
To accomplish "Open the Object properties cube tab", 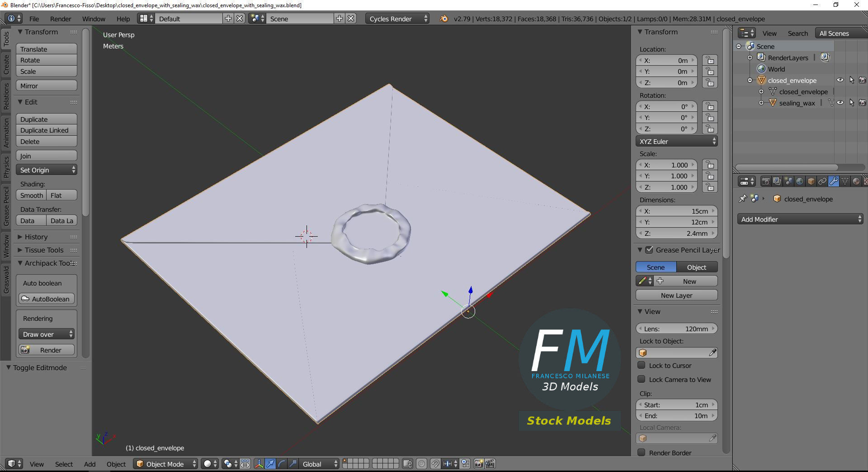I will [x=811, y=181].
